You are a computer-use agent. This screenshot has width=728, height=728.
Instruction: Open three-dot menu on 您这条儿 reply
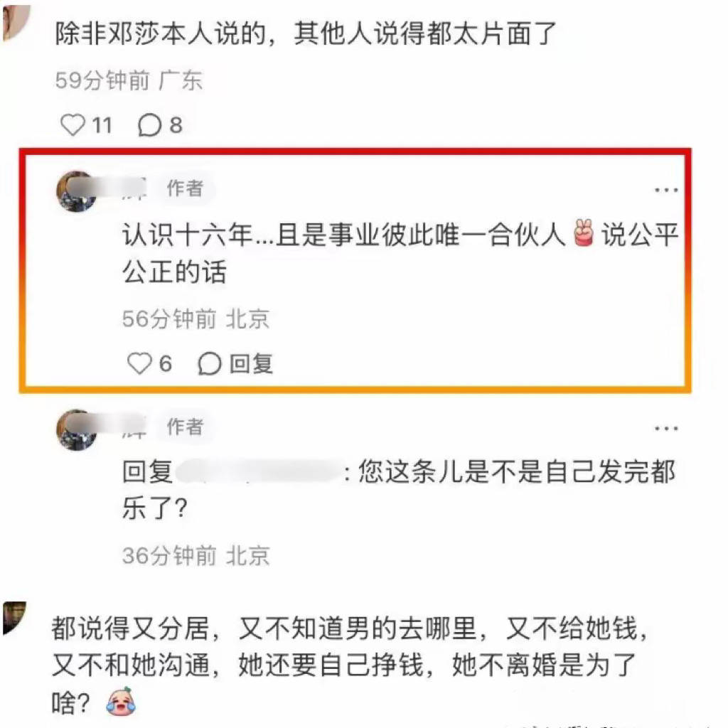(666, 428)
